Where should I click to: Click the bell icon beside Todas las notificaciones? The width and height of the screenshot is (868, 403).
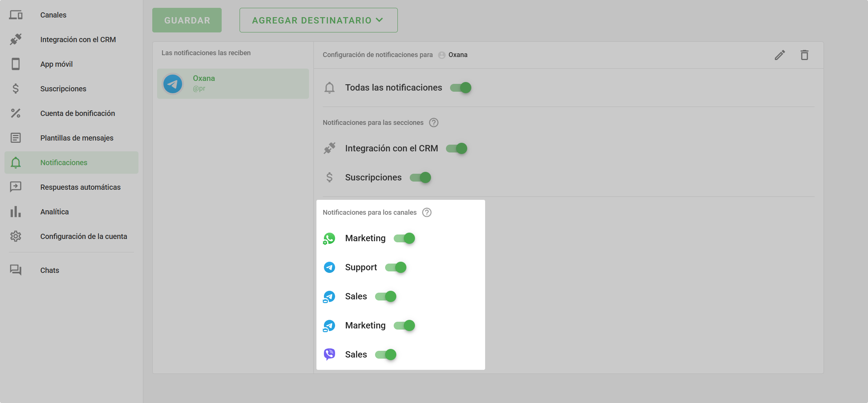330,88
